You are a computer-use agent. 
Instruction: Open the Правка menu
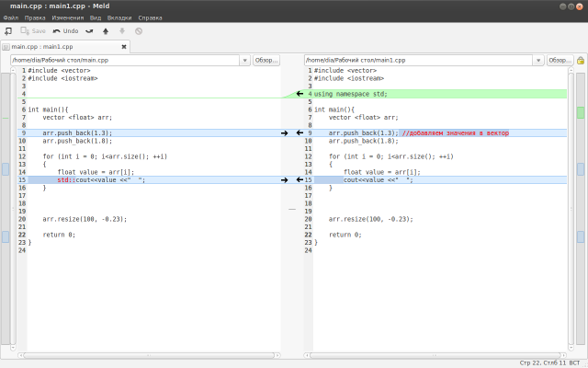click(35, 17)
